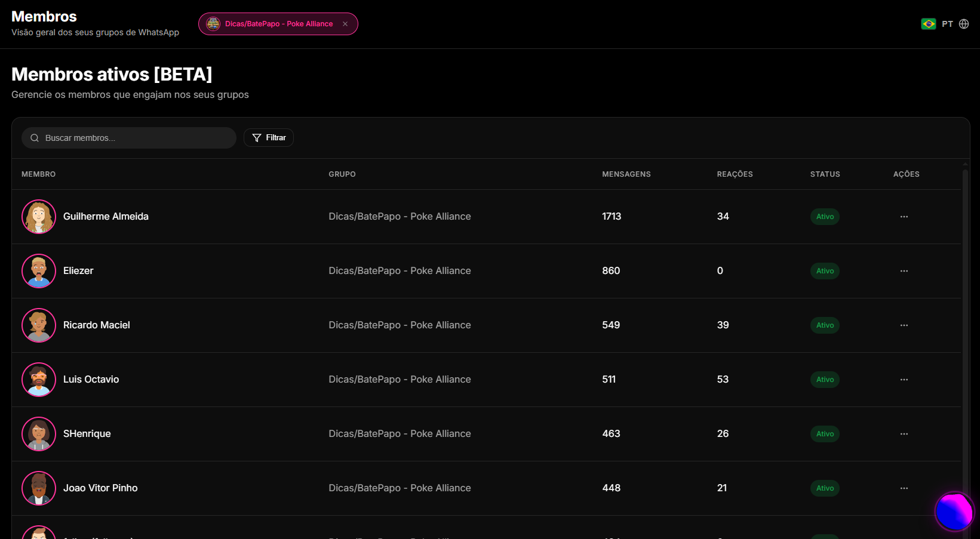The height and width of the screenshot is (539, 980).
Task: Select the name Luis Octavio
Action: (91, 380)
